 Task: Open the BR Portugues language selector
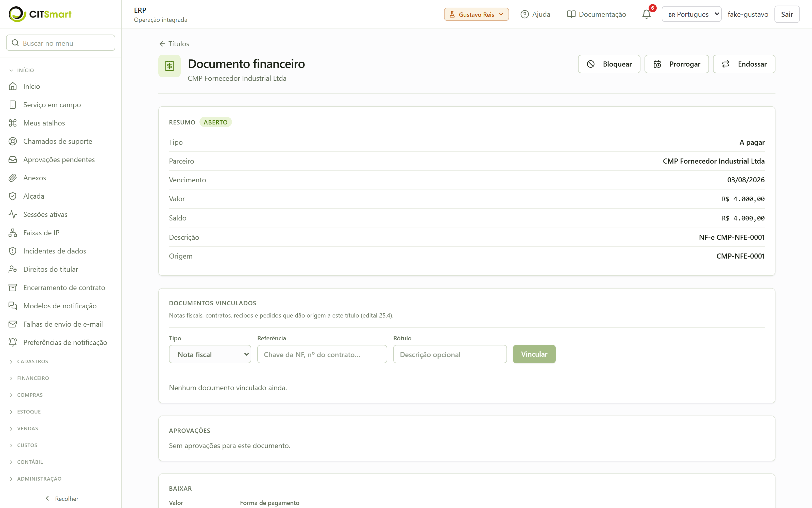click(x=691, y=14)
